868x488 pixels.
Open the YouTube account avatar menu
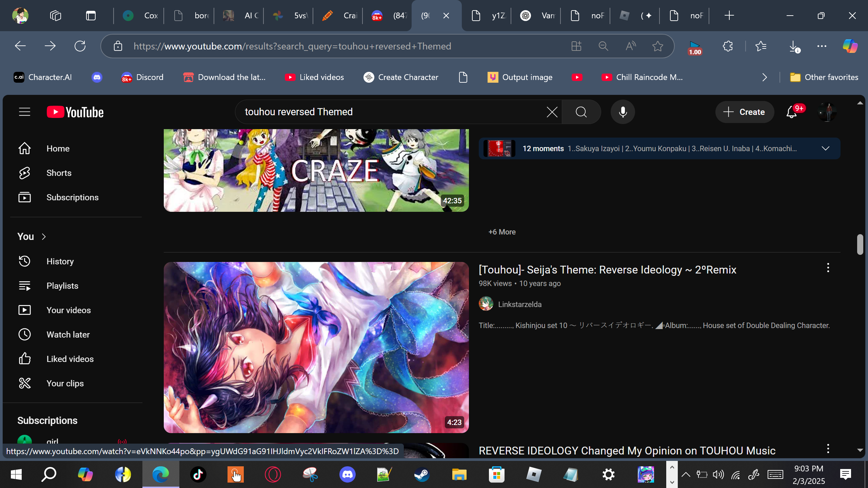click(x=827, y=112)
